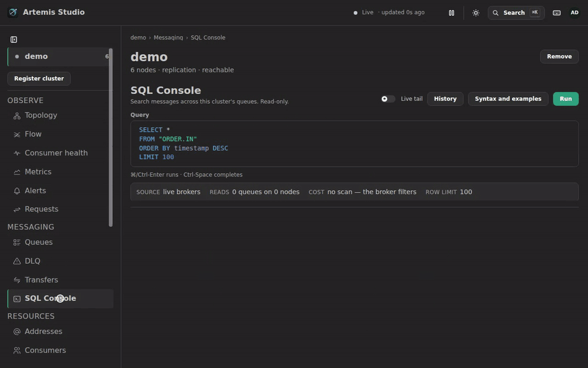Click the Addresses at-sign icon
588x368 pixels.
[x=17, y=331]
